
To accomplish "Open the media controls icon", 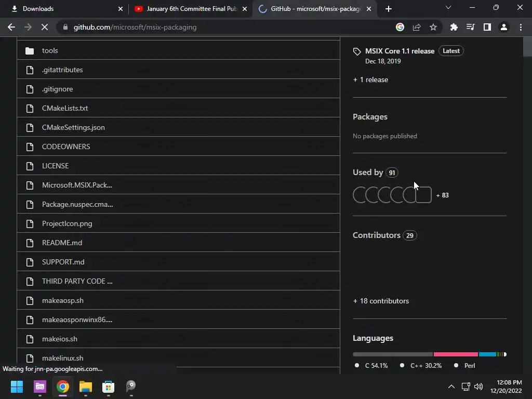I will (x=471, y=27).
